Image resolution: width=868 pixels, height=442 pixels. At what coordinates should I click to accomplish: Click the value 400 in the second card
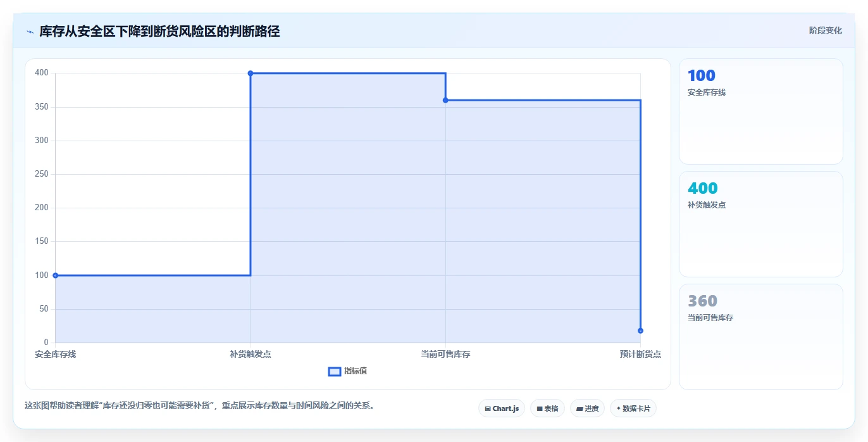(x=703, y=189)
